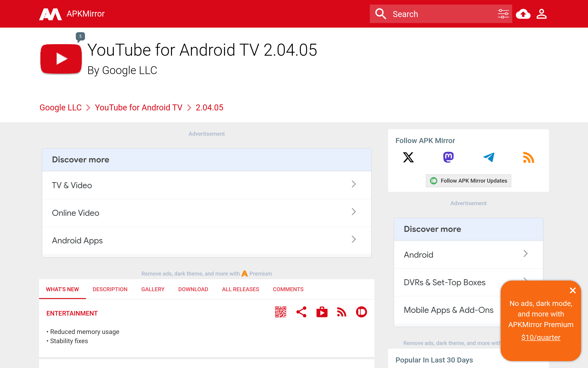Click the 2.04.05 breadcrumb link
This screenshot has height=368, width=588.
click(209, 108)
